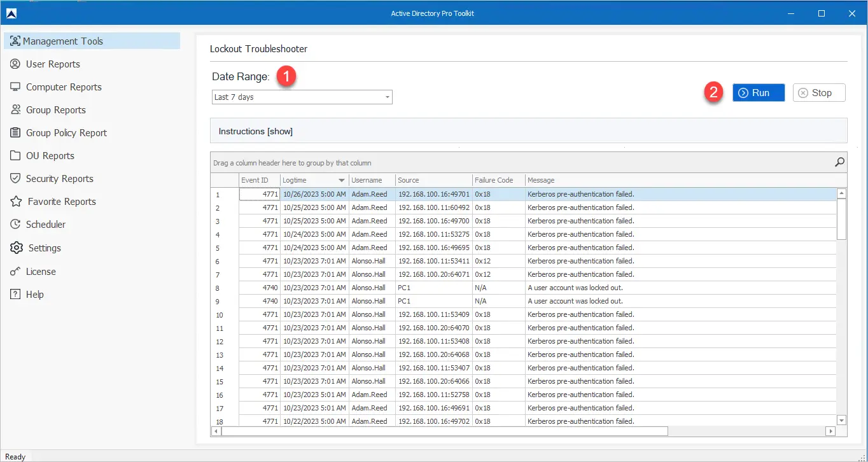Click source 192.168.100.11:53411 cell
The width and height of the screenshot is (868, 462).
(433, 261)
